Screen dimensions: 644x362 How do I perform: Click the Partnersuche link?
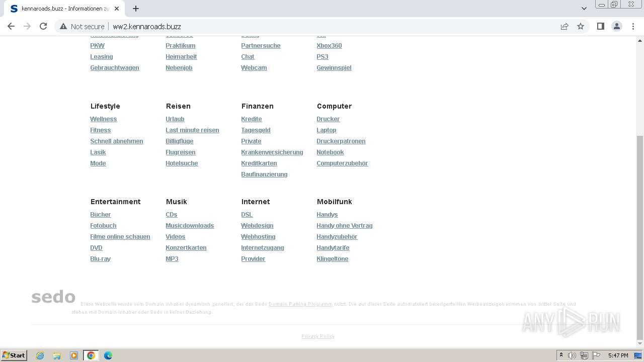(x=261, y=46)
